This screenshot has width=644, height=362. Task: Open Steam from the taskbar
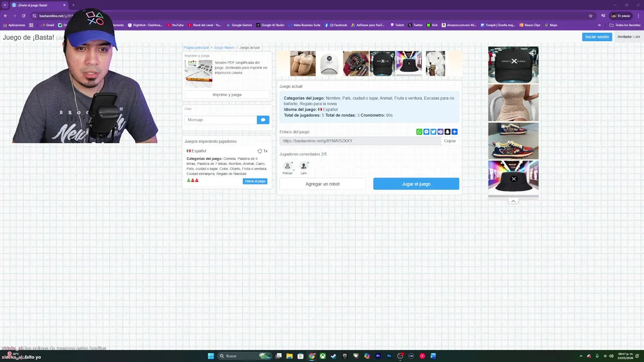(334, 356)
